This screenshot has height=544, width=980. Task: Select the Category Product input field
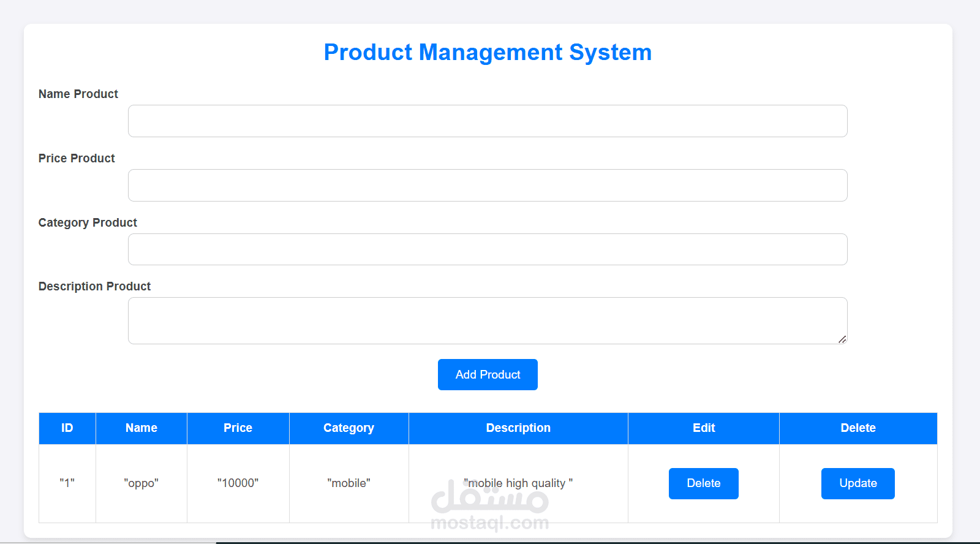click(488, 249)
